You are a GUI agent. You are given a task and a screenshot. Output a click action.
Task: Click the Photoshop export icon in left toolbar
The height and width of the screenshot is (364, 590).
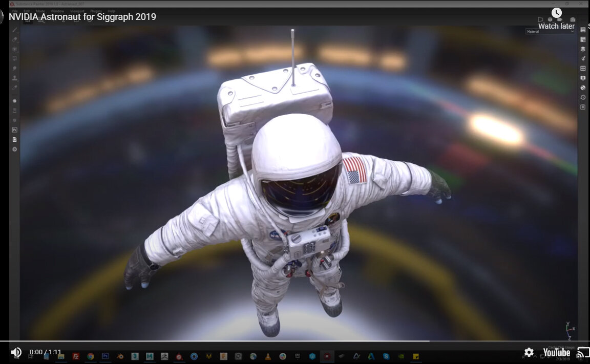15,130
